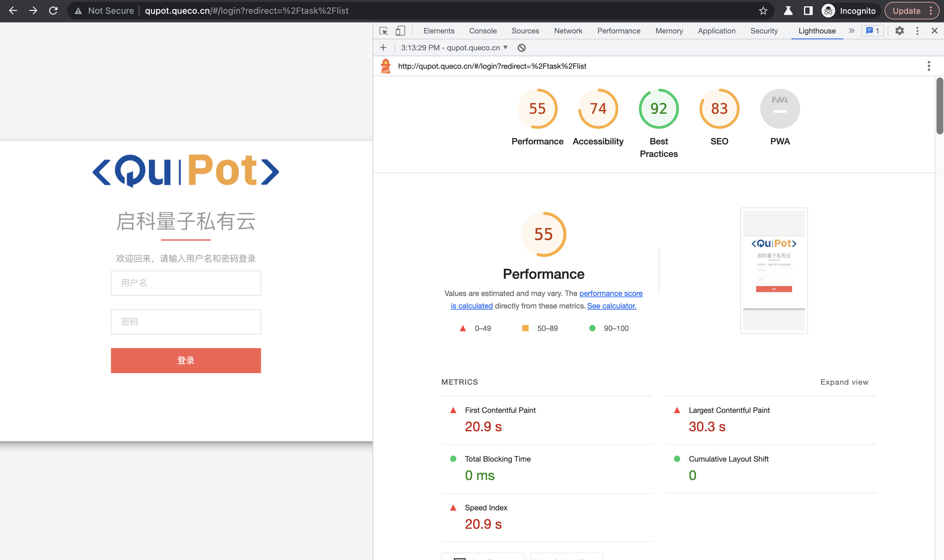Toggle the browser side panel icon
This screenshot has height=560, width=944.
(x=808, y=11)
